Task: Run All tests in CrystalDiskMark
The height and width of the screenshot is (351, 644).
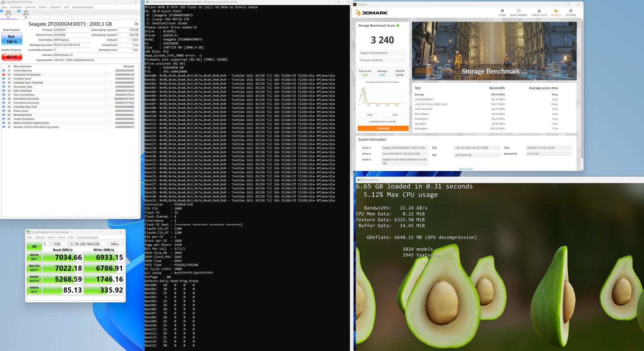Action: (34, 246)
